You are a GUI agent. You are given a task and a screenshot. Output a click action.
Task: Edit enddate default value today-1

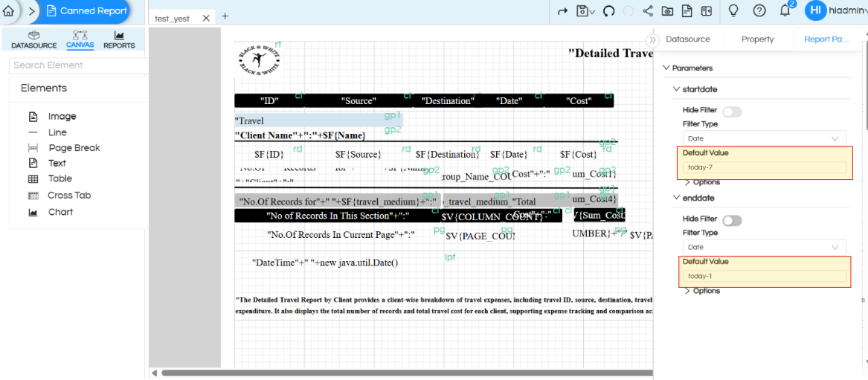tap(765, 276)
